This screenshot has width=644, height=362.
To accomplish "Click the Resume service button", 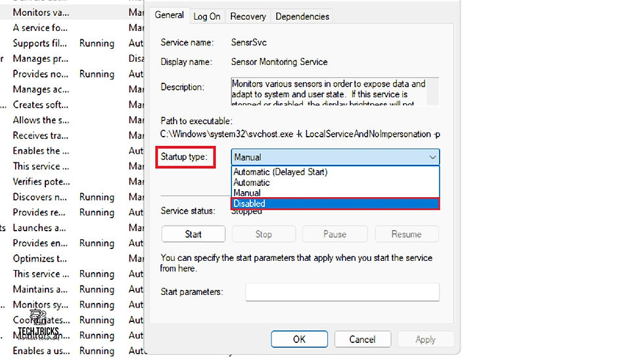I will 406,235.
